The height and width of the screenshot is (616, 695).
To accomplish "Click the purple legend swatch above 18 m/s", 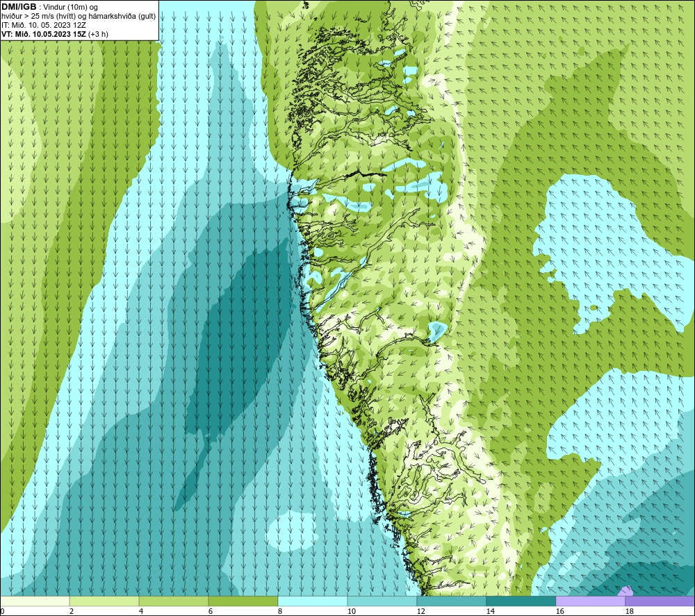I will 660,601.
